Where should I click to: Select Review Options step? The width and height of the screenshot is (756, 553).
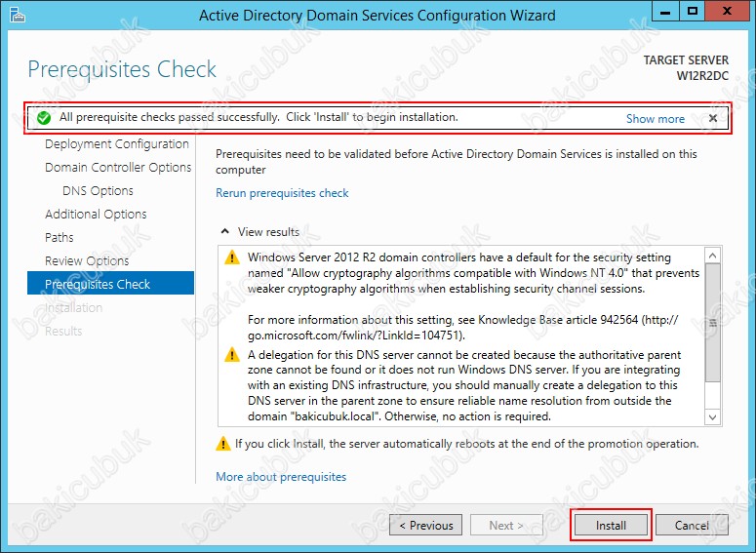pyautogui.click(x=87, y=260)
